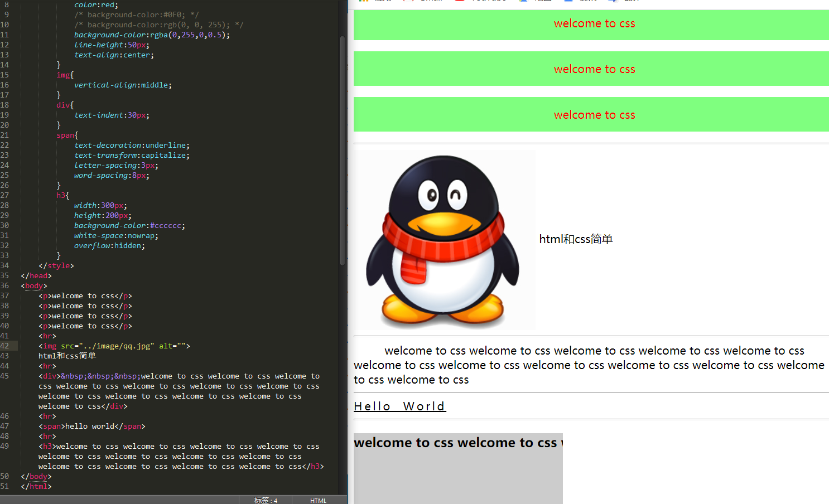
Task: Click the commented 'background-color:#0F0;' line
Action: 137,15
